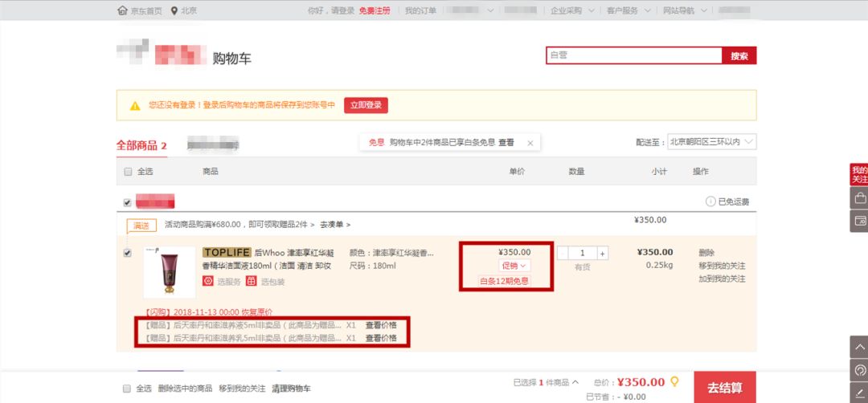This screenshot has height=403, width=868.
Task: Click 删除选中的商品 in bottom bar
Action: [x=185, y=389]
